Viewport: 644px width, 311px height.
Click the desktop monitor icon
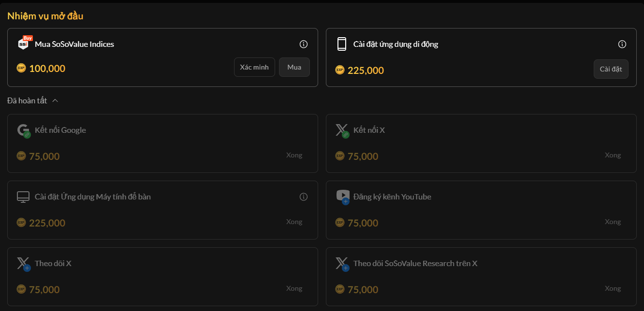tap(23, 197)
